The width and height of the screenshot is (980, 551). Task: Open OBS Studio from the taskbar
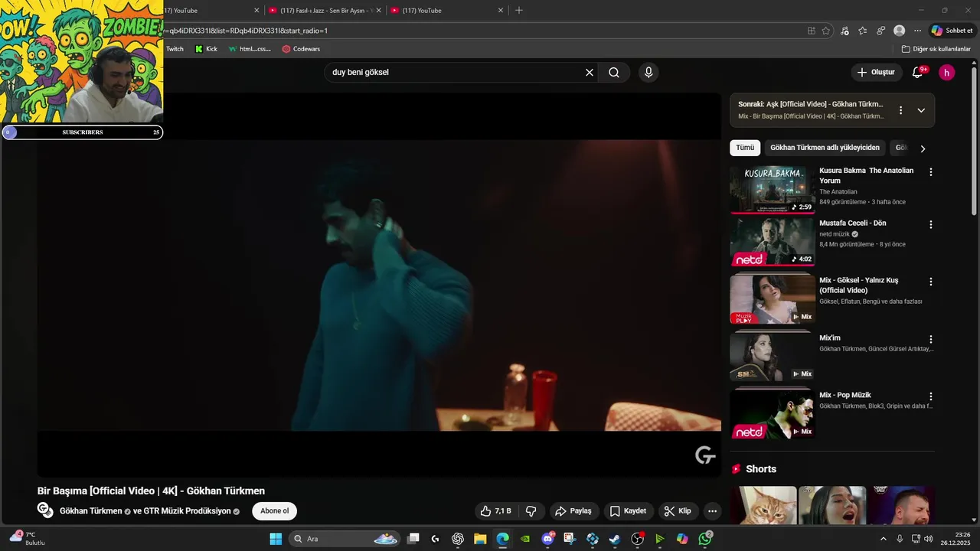[x=637, y=539]
